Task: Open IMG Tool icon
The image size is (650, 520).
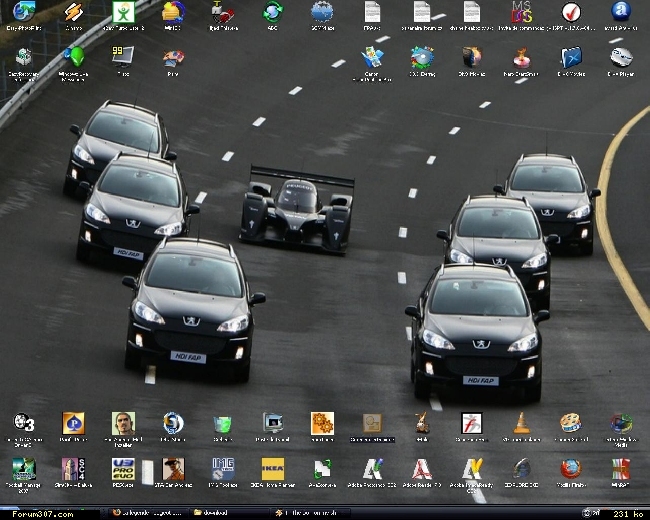Action: [223, 469]
